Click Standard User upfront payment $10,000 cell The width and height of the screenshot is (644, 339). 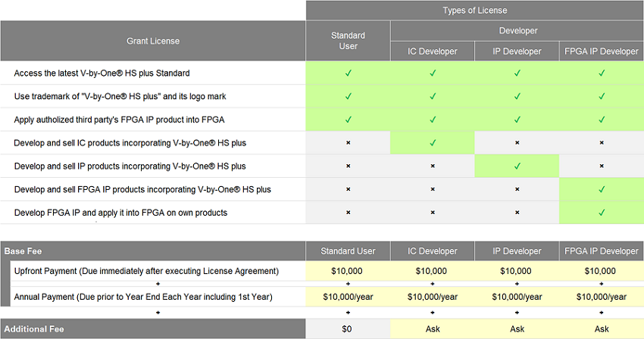coord(349,271)
